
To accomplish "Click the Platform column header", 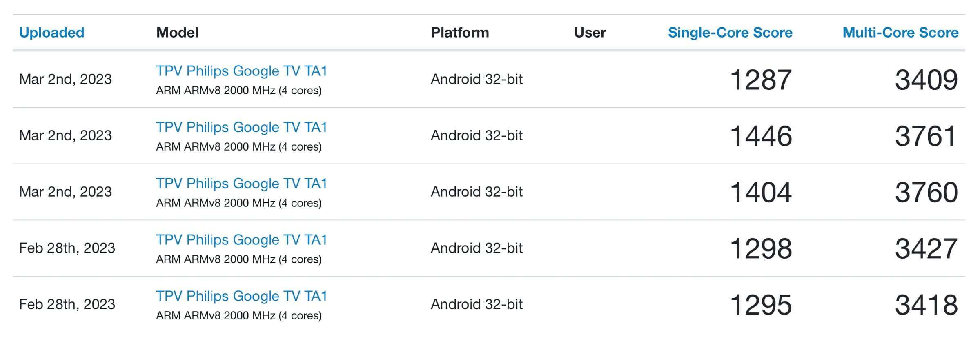I will tap(460, 33).
